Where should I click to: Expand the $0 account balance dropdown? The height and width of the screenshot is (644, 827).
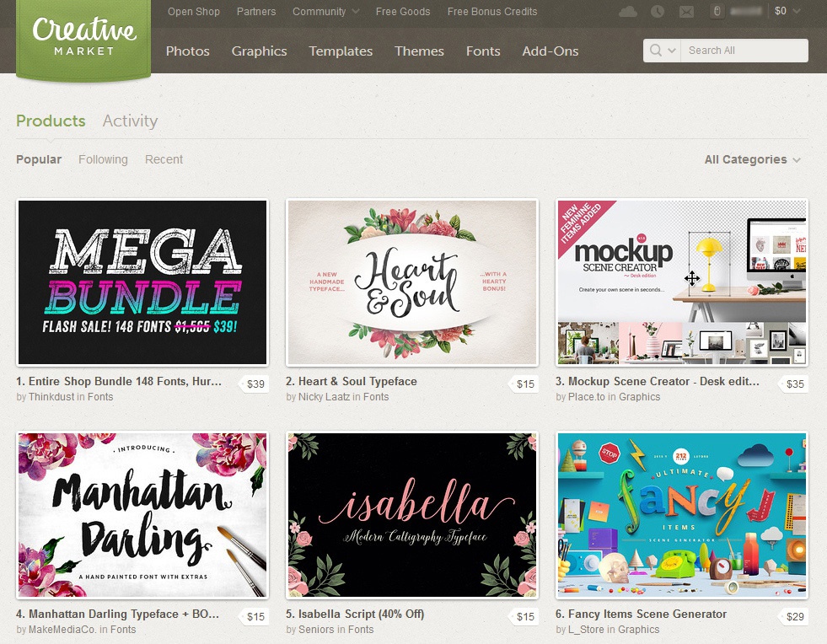(x=787, y=11)
